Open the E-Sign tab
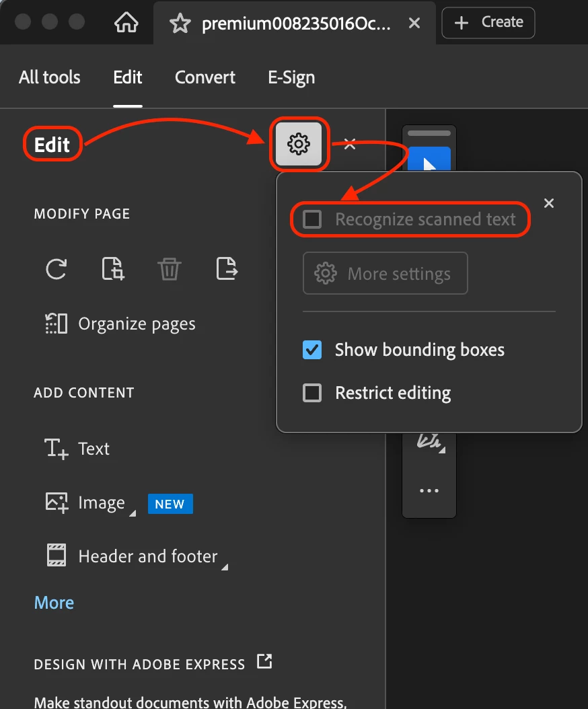The height and width of the screenshot is (709, 588). 291,78
